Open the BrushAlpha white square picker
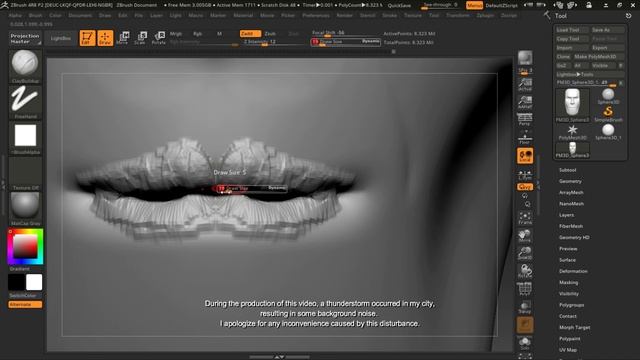 coord(25,138)
